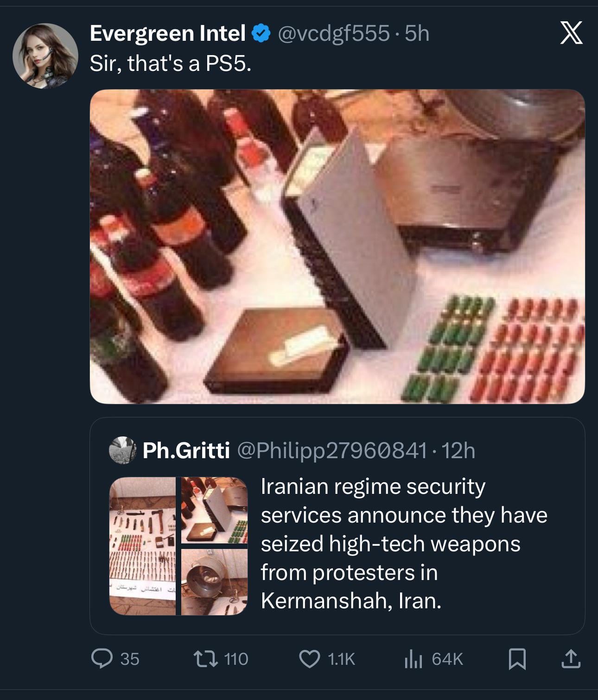Click the reply comment icon
This screenshot has width=598, height=700.
(102, 659)
